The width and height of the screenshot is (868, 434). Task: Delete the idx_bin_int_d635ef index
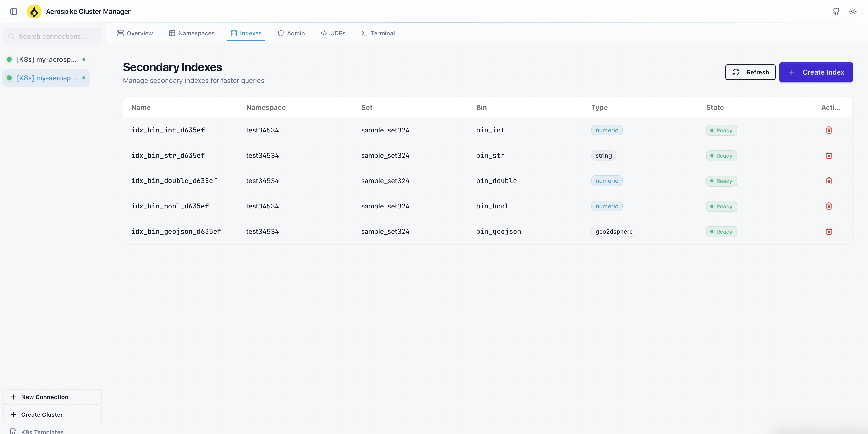(829, 130)
